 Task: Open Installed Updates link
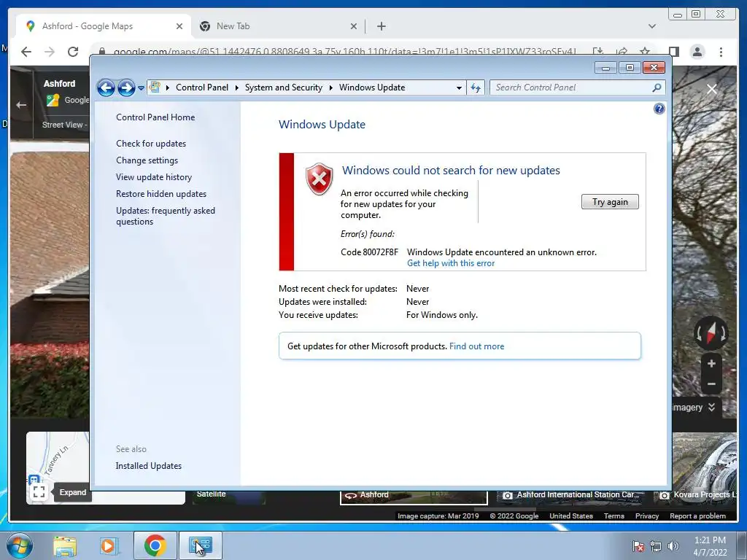149,466
